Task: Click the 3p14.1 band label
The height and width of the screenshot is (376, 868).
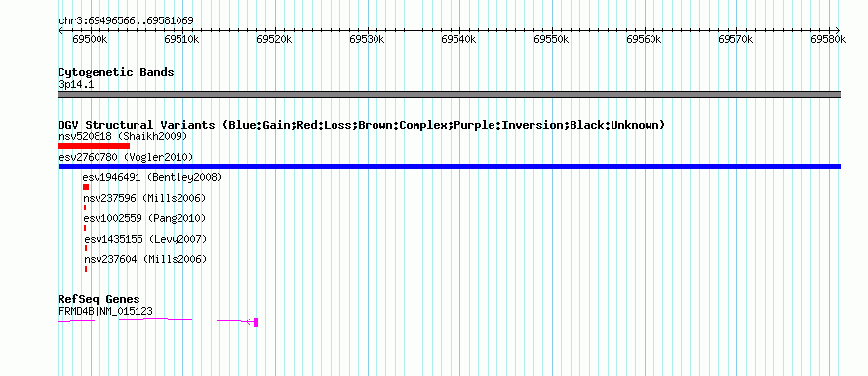Action: [76, 85]
